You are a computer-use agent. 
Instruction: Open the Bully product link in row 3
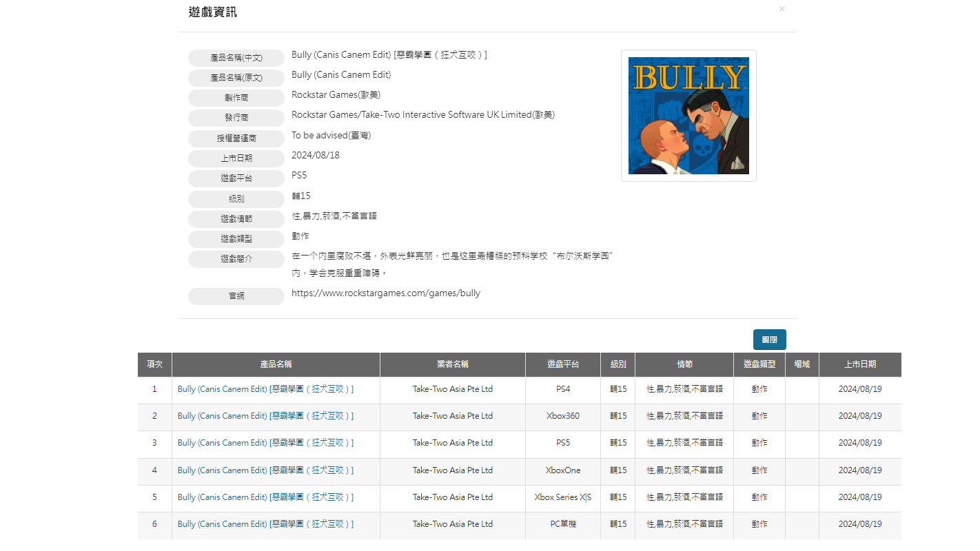(265, 443)
